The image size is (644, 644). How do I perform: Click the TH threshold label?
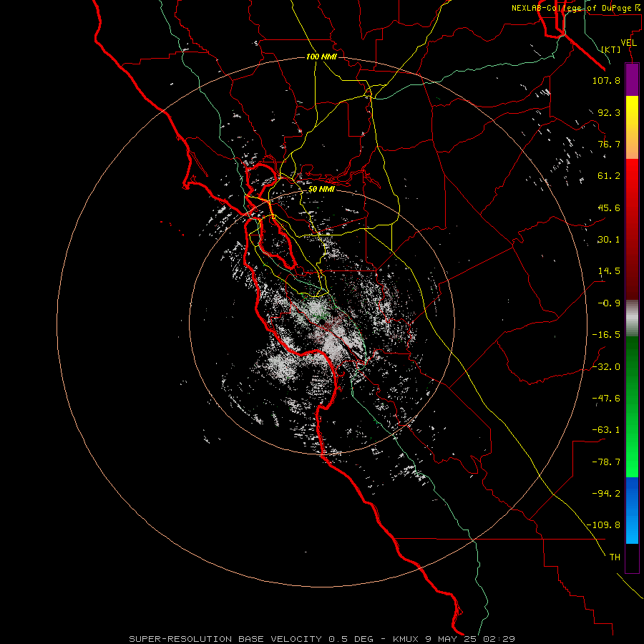pyautogui.click(x=615, y=557)
